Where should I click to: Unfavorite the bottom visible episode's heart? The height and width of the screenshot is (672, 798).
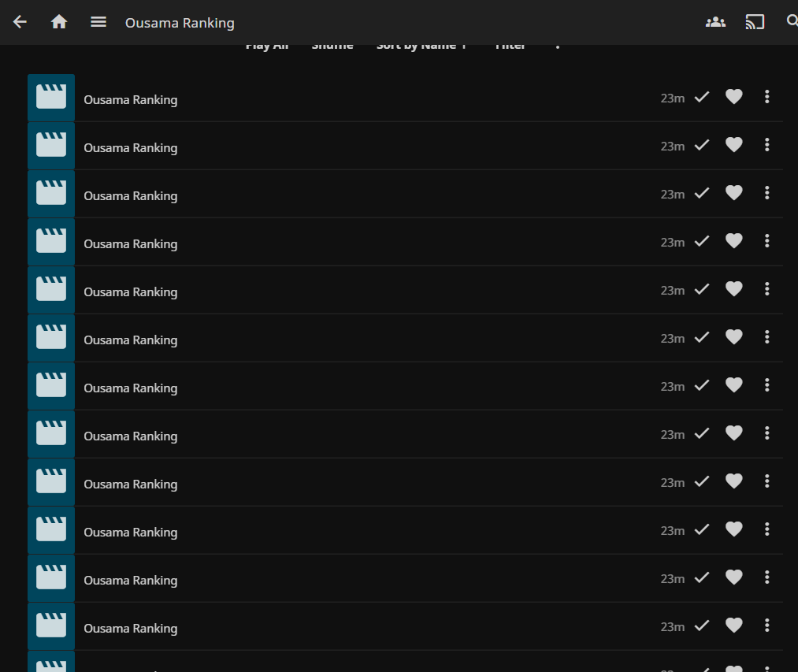(733, 625)
